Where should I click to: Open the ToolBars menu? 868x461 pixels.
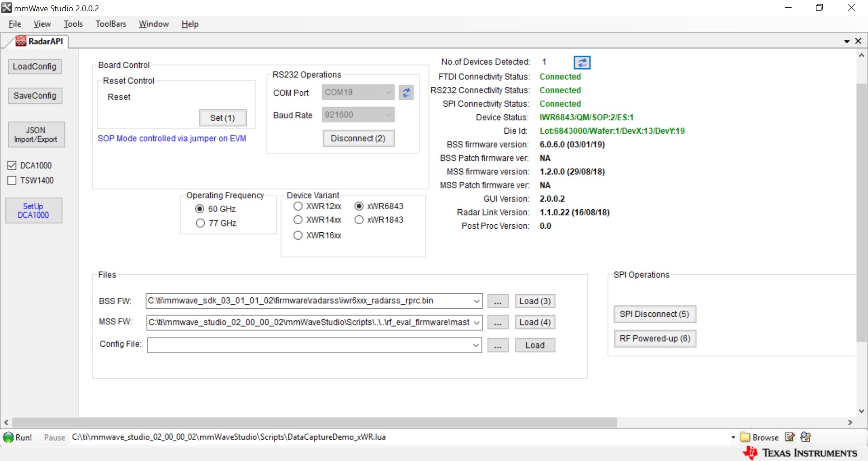111,24
